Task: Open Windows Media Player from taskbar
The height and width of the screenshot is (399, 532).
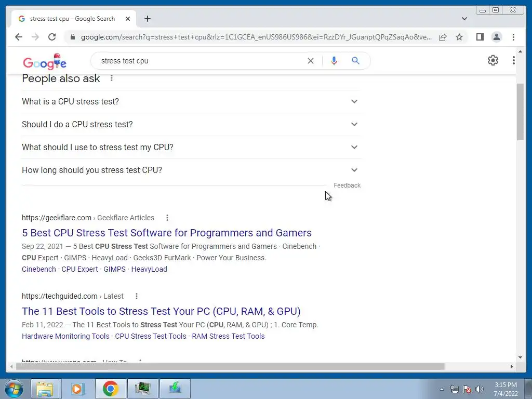Action: tap(77, 389)
